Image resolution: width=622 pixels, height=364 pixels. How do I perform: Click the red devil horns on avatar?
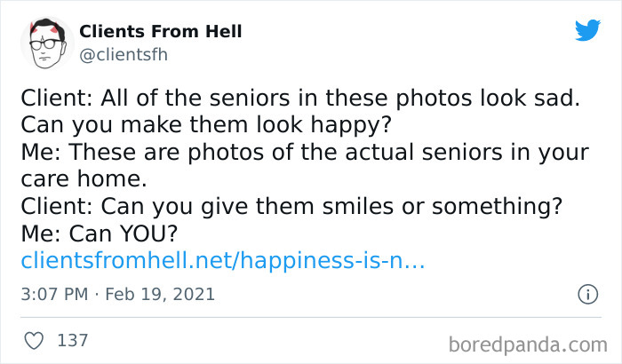point(34,28)
